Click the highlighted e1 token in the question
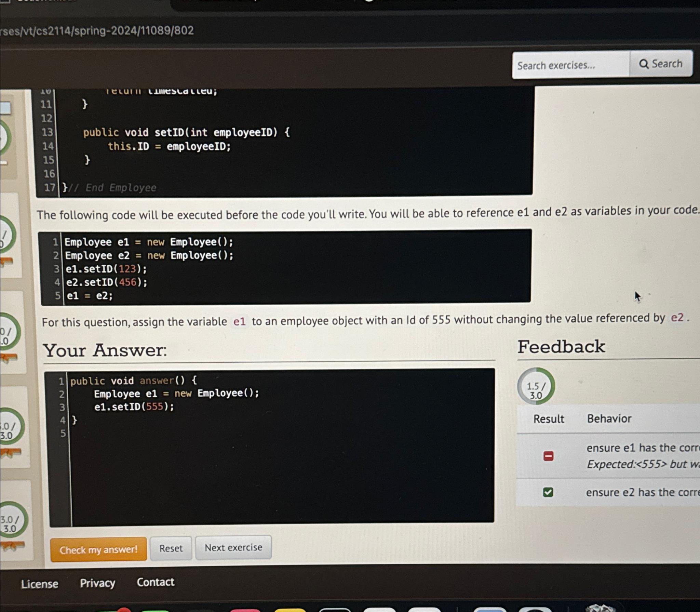 tap(239, 321)
